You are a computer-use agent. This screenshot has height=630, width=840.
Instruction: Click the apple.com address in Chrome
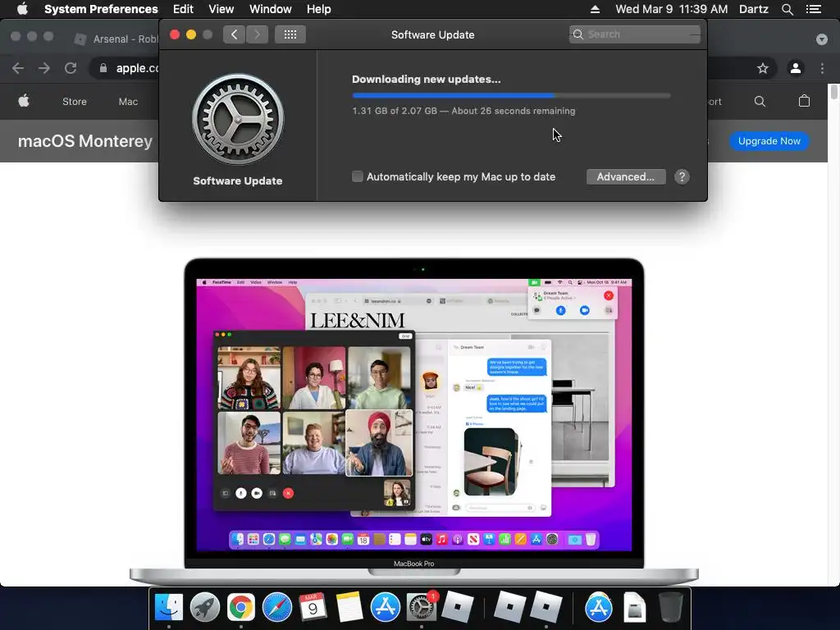pos(137,68)
